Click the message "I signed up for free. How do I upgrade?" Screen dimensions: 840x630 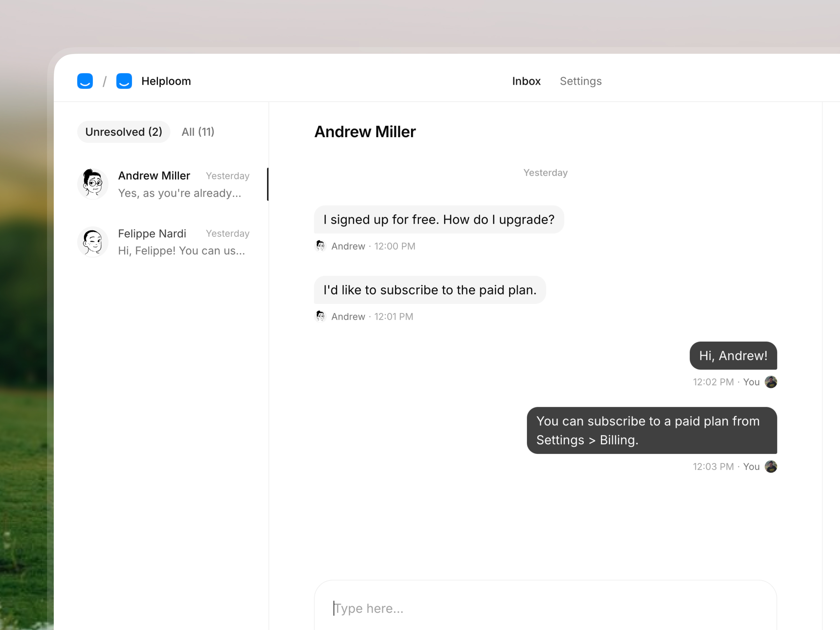(438, 220)
